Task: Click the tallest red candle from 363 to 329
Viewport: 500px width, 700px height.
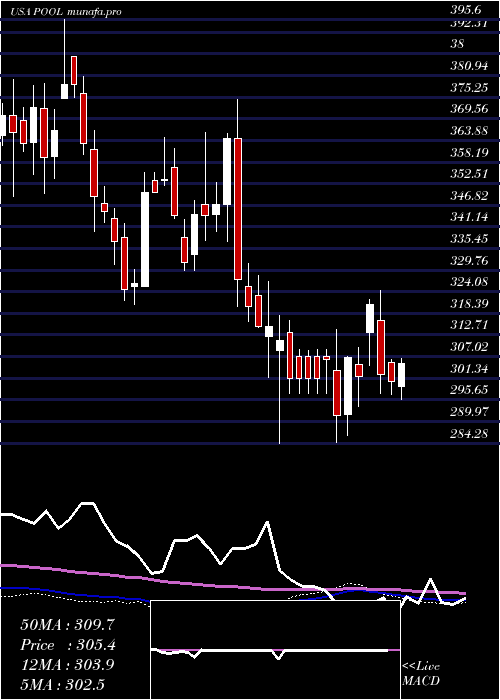Action: (x=238, y=209)
